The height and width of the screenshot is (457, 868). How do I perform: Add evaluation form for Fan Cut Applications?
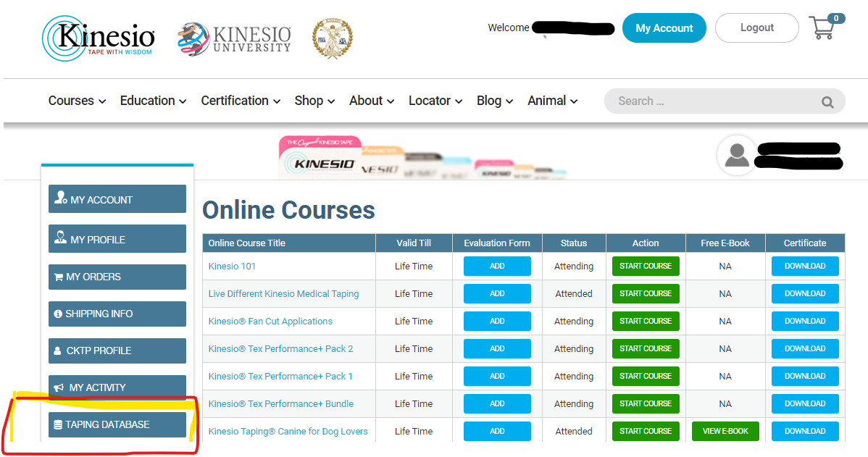(x=497, y=321)
